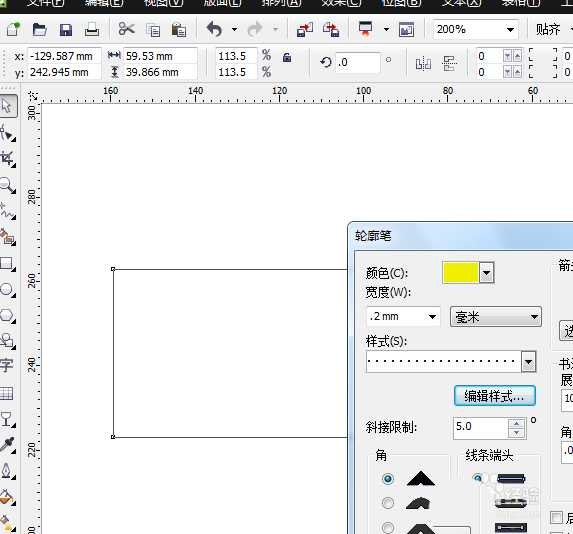Expand the outline width .2 mm dropdown

click(432, 317)
